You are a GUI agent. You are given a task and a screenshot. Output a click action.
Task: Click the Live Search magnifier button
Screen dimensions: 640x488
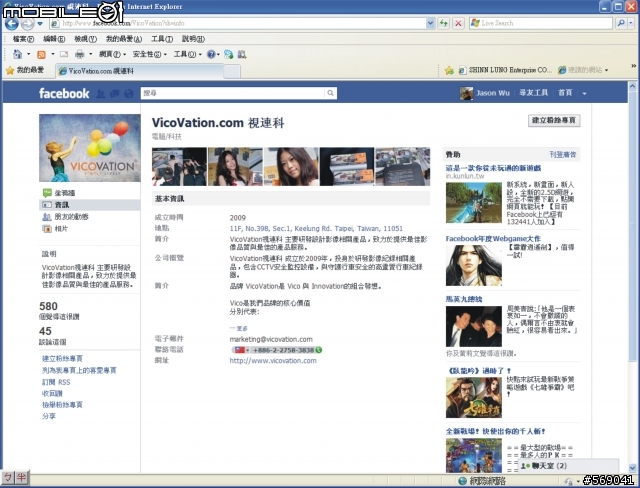[x=620, y=23]
